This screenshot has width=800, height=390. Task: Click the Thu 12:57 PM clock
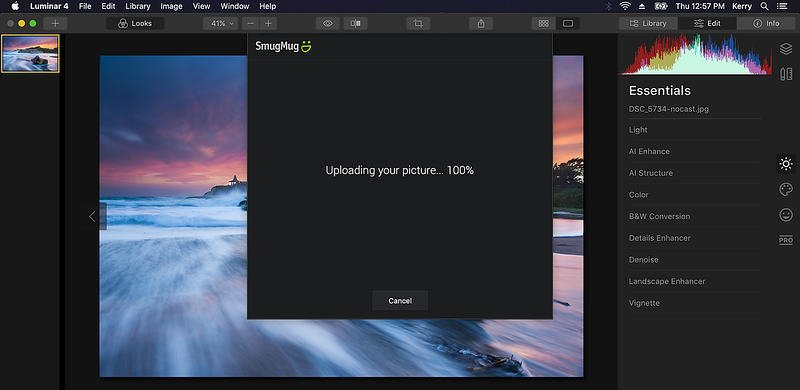pos(700,6)
